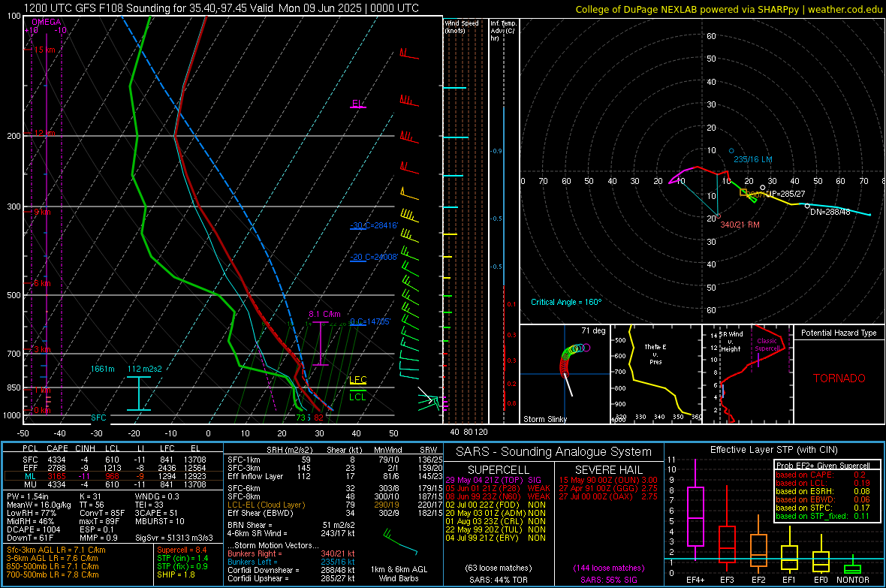The image size is (886, 588).
Task: Select the UP=285/27 Corfidi vector label
Action: [x=785, y=194]
